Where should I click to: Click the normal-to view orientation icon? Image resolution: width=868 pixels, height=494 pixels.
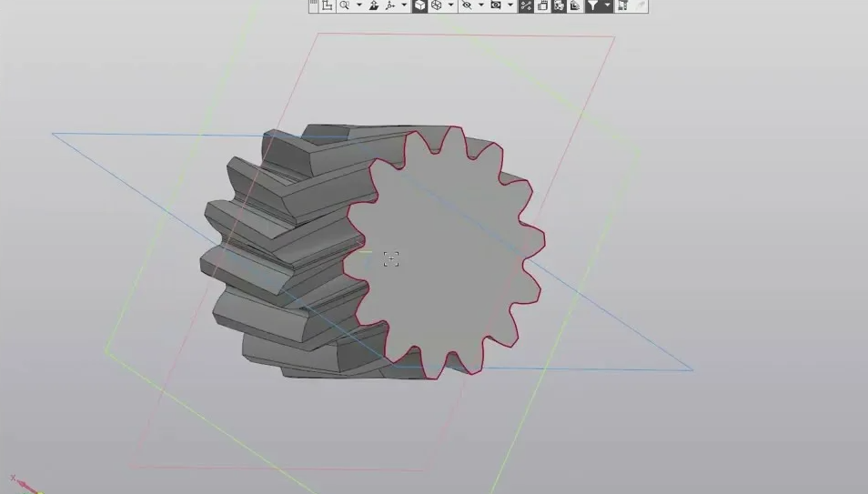click(374, 5)
